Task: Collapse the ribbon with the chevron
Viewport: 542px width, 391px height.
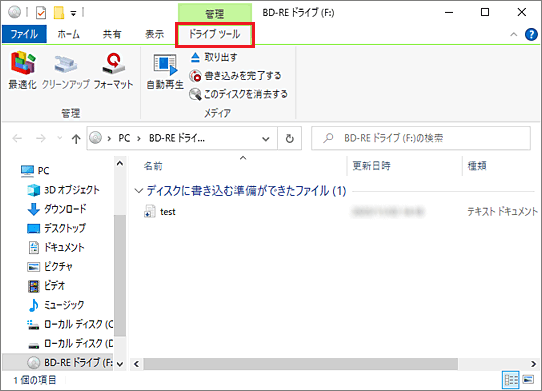Action: 514,34
